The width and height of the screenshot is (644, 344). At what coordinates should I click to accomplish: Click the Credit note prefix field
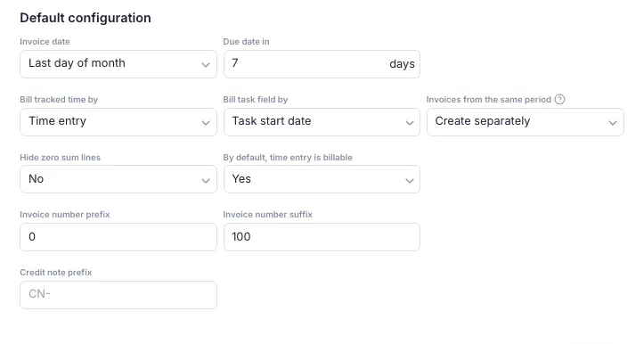[118, 295]
